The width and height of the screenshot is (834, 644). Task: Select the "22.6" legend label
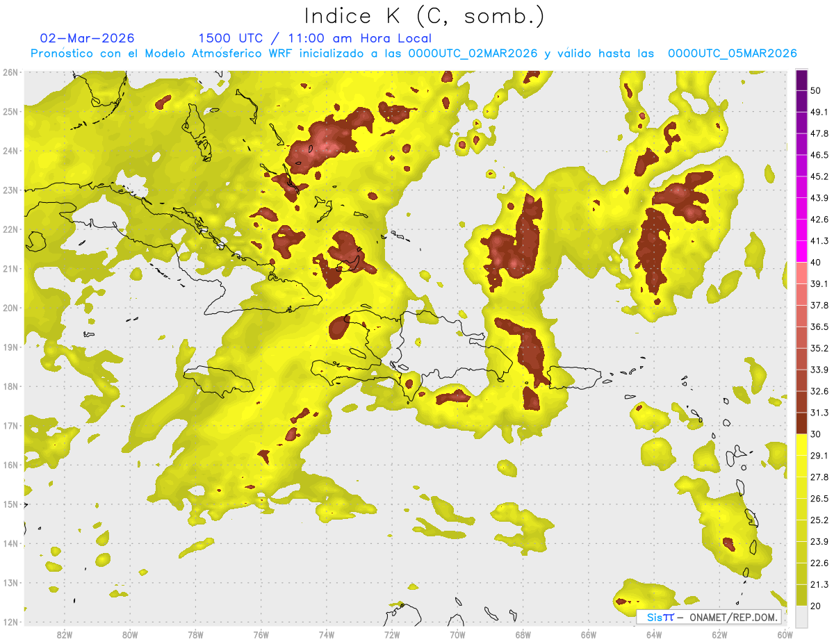[x=819, y=563]
